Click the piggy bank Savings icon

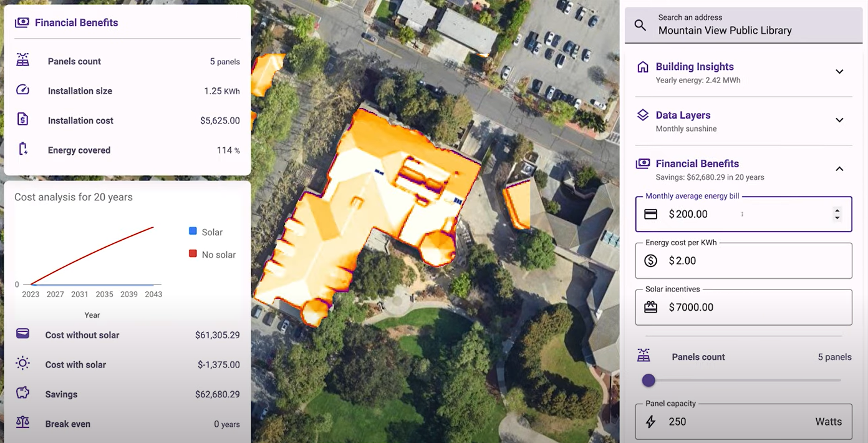pos(23,394)
